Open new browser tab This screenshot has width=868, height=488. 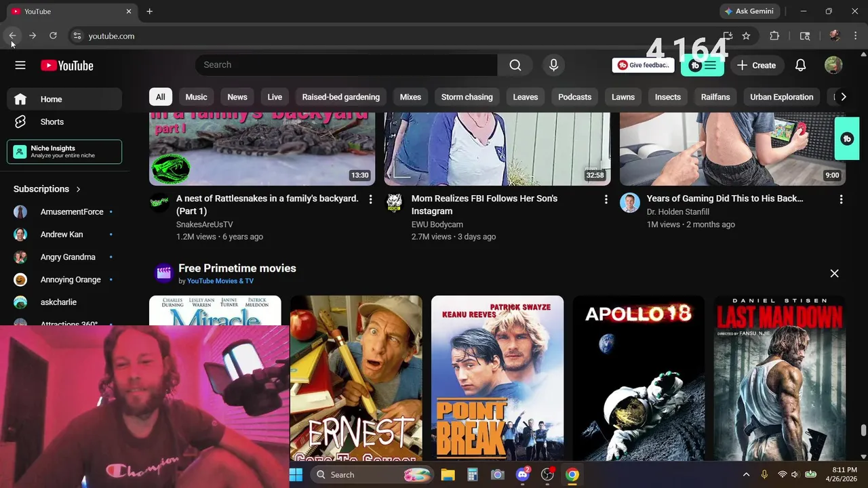(x=149, y=12)
